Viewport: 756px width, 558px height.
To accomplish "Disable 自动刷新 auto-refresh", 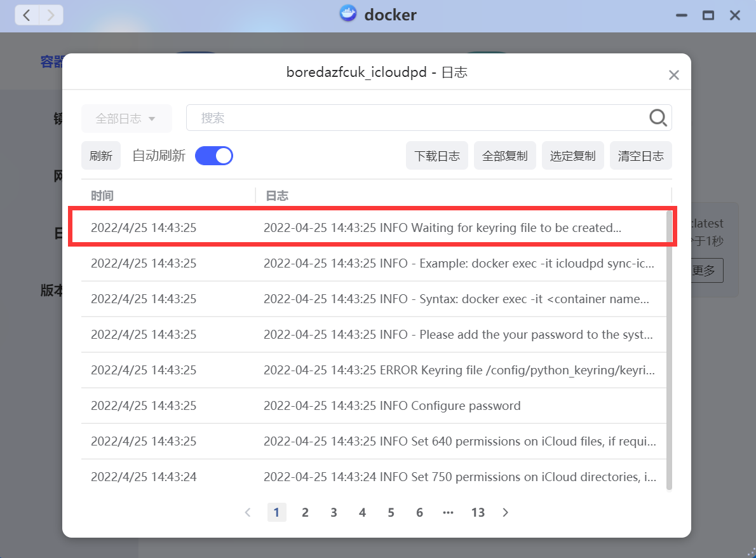I will click(x=214, y=155).
